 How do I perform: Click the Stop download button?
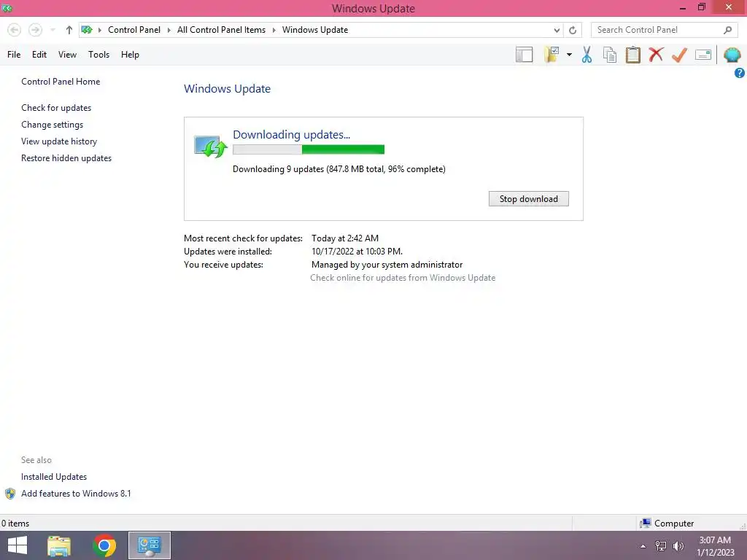(x=529, y=199)
